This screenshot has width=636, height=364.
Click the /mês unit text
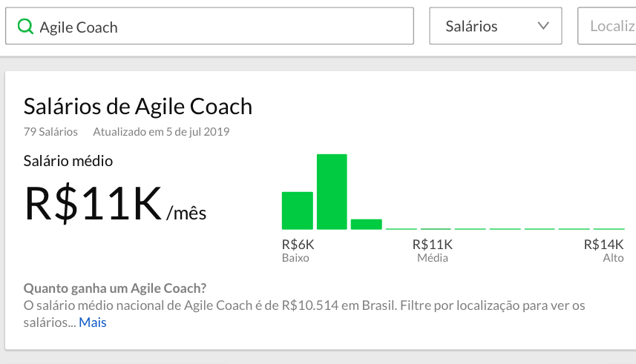click(186, 213)
